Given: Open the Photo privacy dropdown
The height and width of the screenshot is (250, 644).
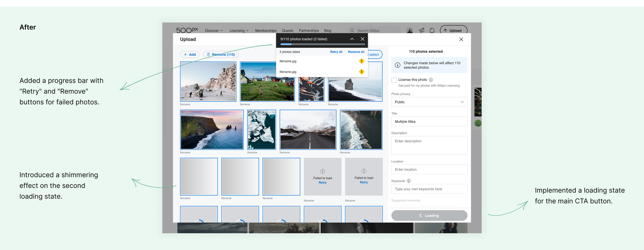Looking at the screenshot, I should click(x=429, y=102).
